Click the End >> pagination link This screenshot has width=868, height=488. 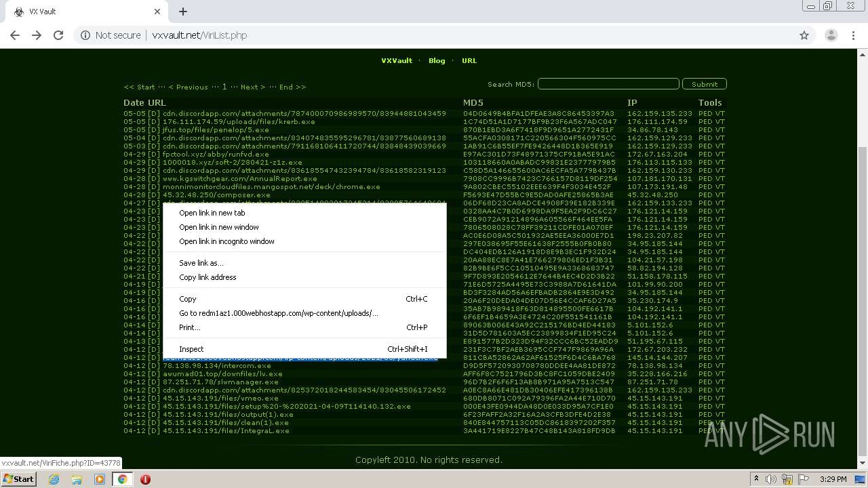point(292,87)
